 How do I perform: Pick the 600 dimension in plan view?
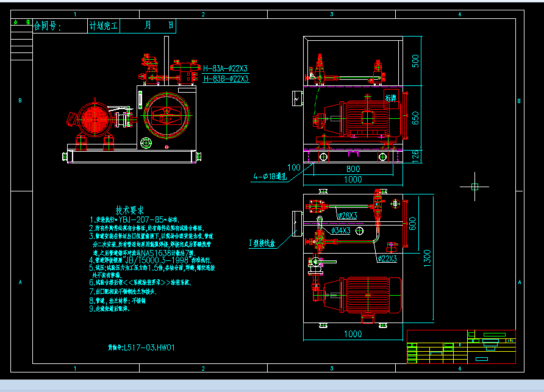click(x=412, y=224)
